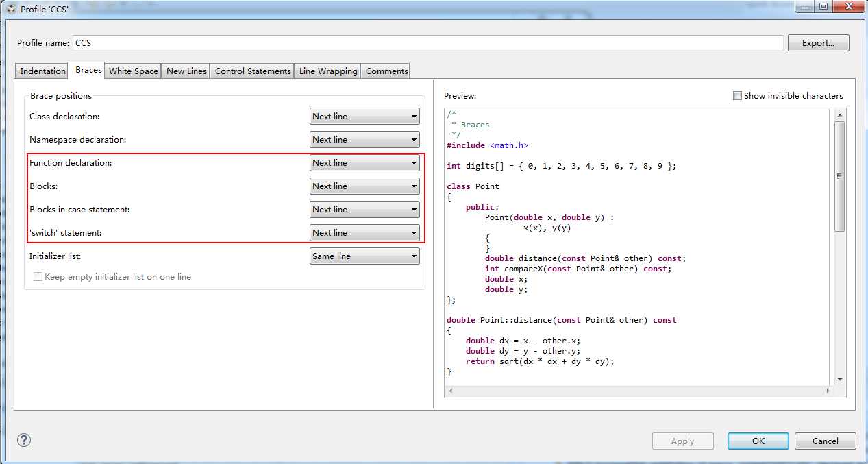Click the Export... button

pos(818,42)
